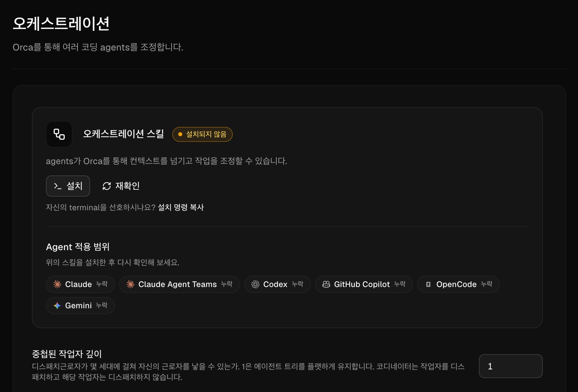This screenshot has height=392, width=578.
Task: Click the 설치되지 않음 status badge
Action: 202,134
